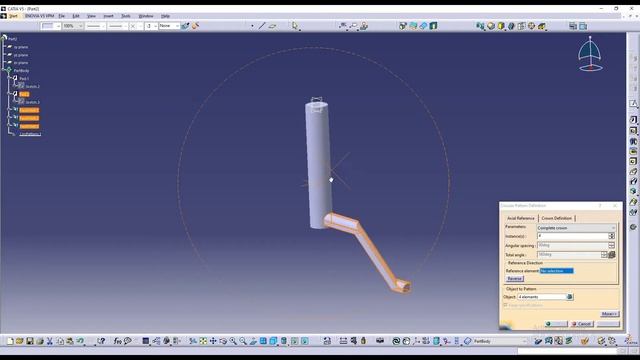The image size is (640, 360).
Task: Open the View menu
Action: 91,16
